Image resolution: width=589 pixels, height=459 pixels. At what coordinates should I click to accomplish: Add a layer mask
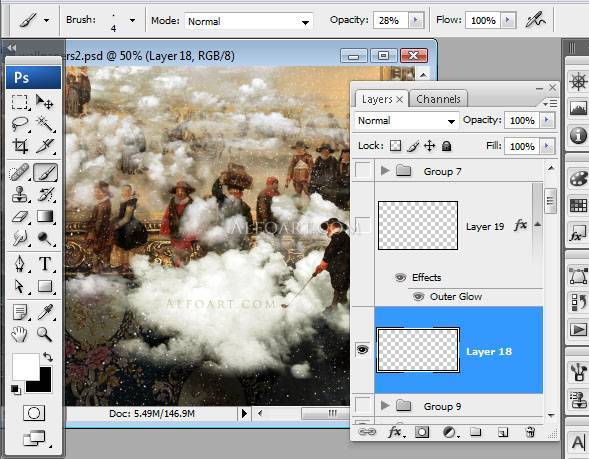point(422,432)
